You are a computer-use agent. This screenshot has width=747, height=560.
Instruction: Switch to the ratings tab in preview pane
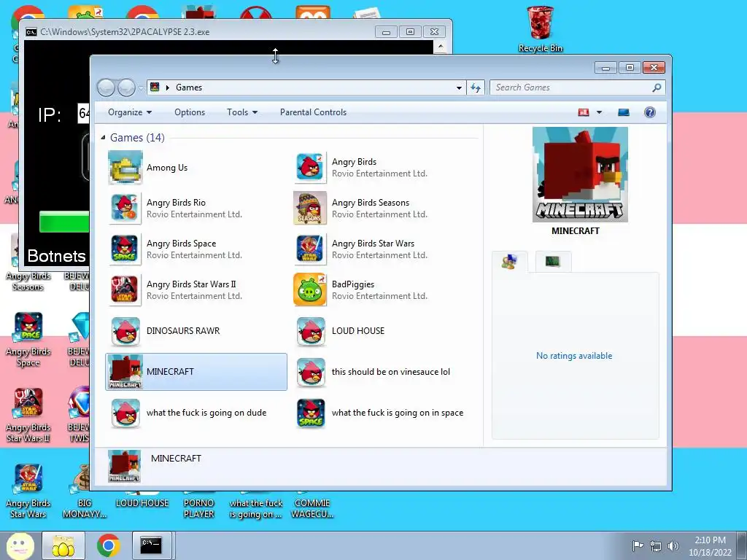(x=510, y=262)
